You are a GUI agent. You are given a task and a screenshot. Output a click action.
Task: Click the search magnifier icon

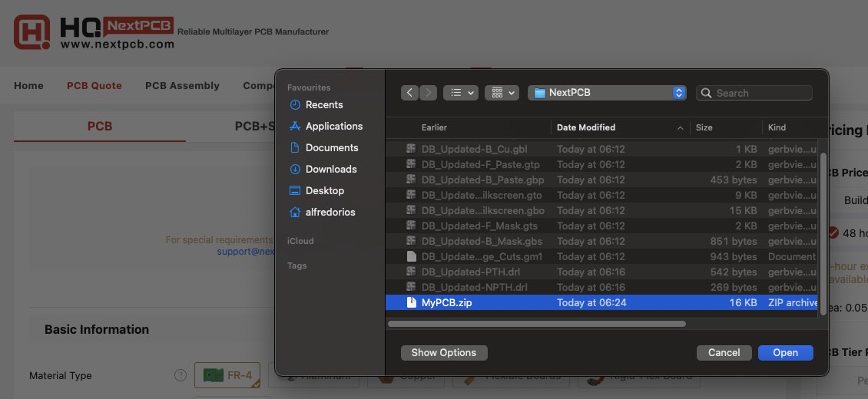(x=706, y=93)
